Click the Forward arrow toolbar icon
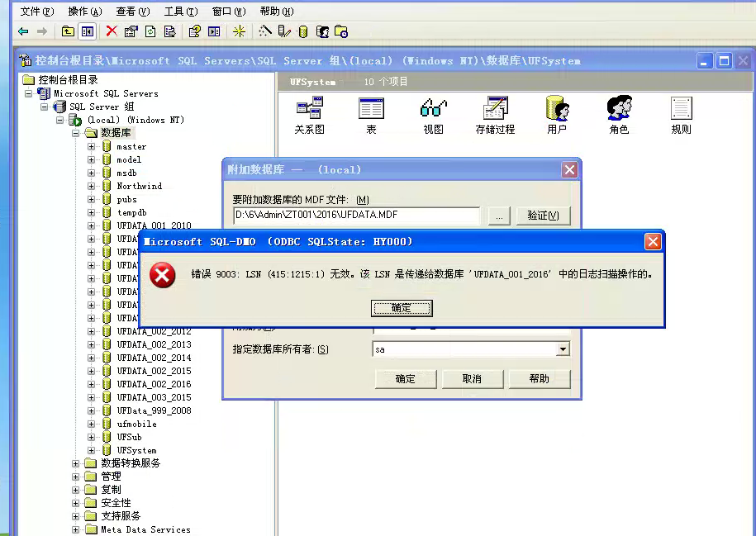Viewport: 756px width, 536px height. (x=42, y=32)
